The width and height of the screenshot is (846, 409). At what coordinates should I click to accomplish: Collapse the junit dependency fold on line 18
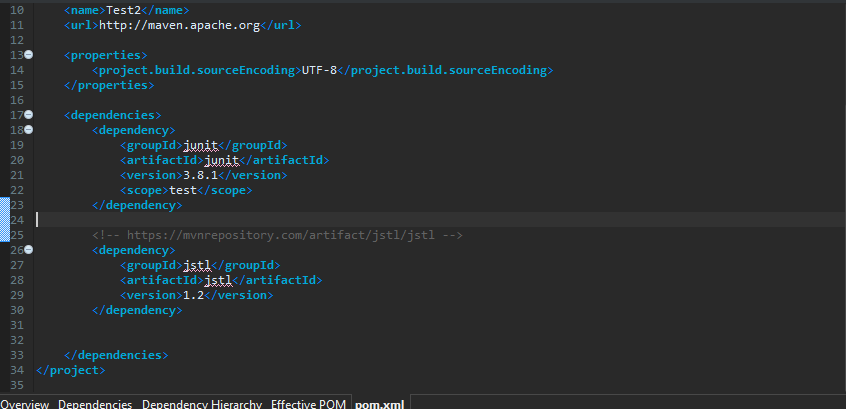click(29, 130)
